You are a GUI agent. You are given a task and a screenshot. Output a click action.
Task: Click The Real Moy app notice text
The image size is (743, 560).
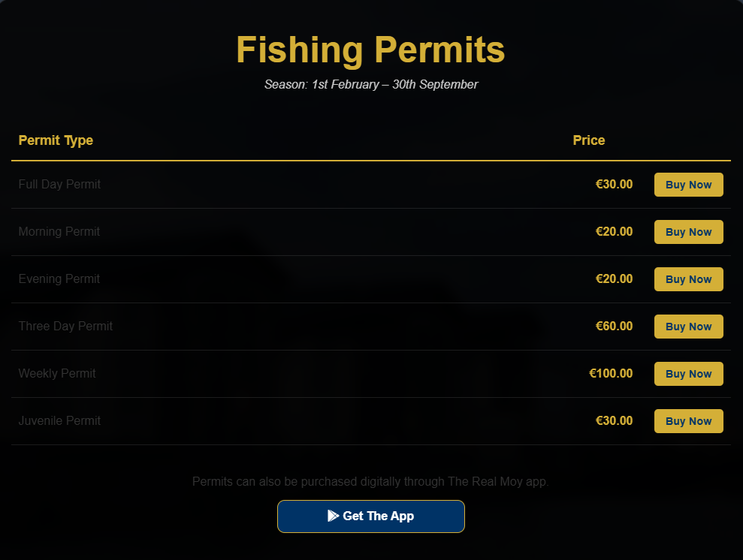[x=370, y=481]
